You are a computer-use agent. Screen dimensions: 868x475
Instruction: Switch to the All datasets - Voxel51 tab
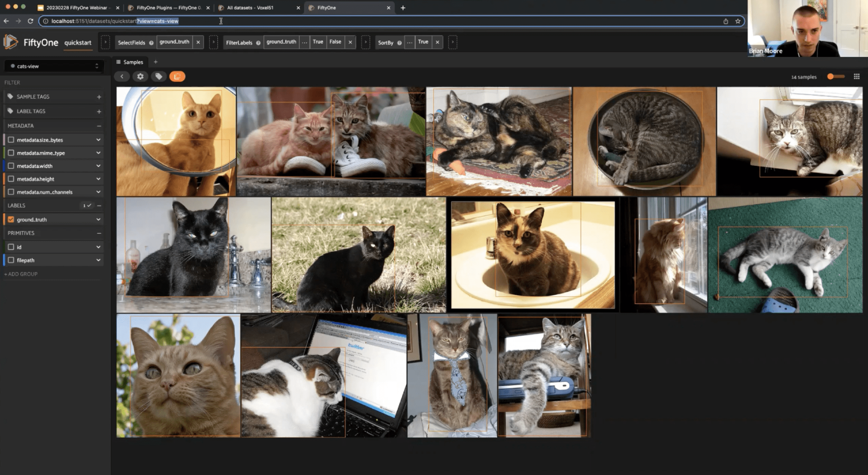[250, 8]
